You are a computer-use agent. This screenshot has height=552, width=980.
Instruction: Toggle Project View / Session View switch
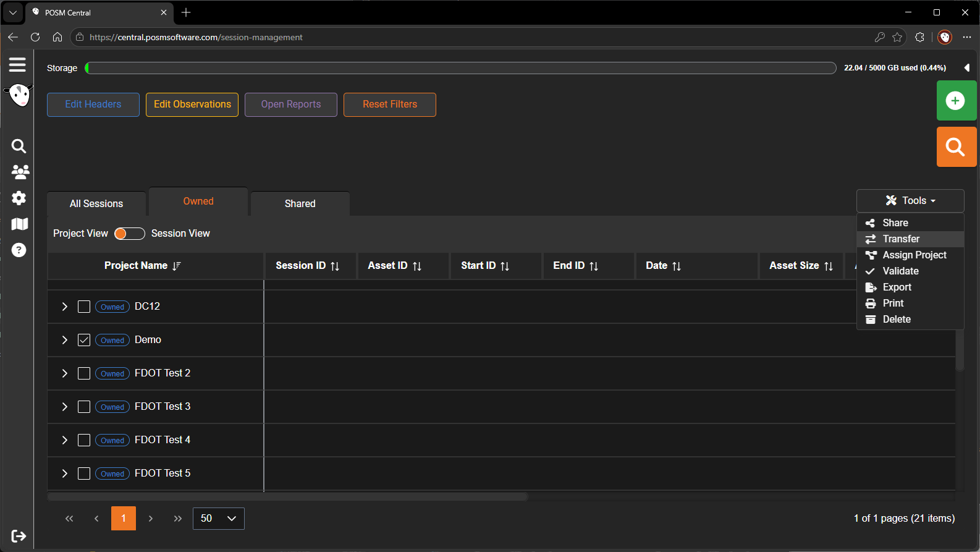point(130,233)
